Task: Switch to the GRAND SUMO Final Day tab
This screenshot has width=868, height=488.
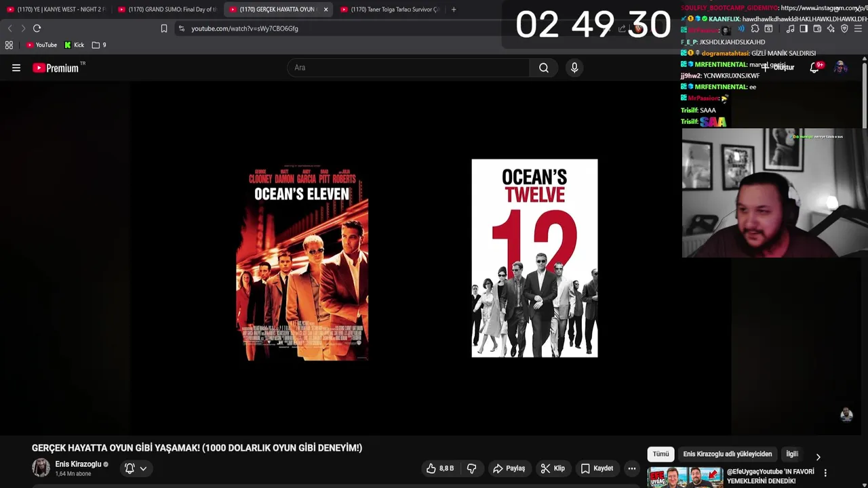Action: (x=167, y=9)
